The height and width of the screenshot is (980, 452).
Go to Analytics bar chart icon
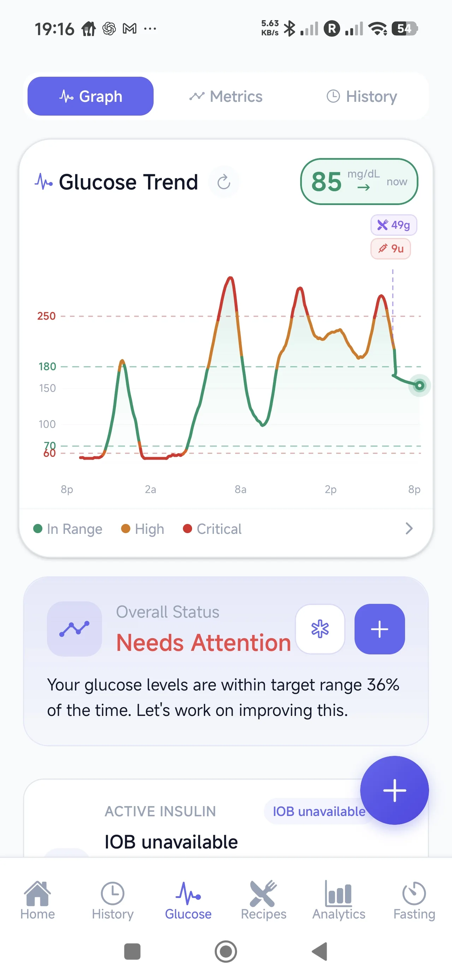pos(338,892)
